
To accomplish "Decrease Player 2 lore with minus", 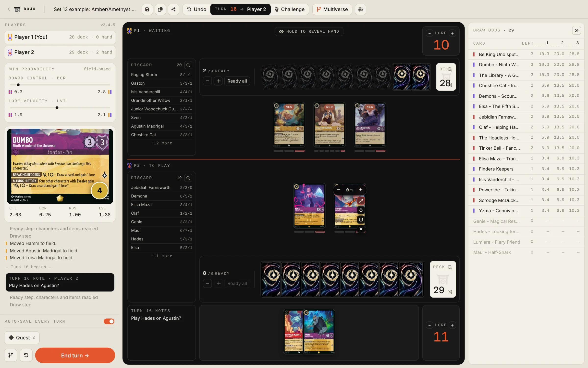I will pos(429,325).
